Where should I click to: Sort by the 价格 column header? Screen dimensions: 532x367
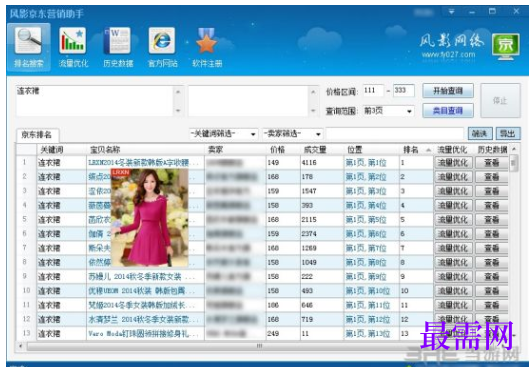coord(283,150)
